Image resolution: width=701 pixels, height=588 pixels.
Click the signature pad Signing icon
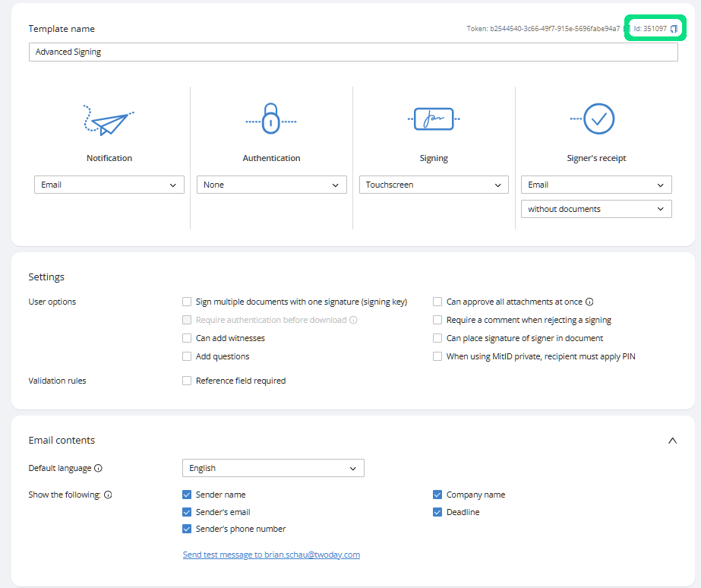pos(434,119)
